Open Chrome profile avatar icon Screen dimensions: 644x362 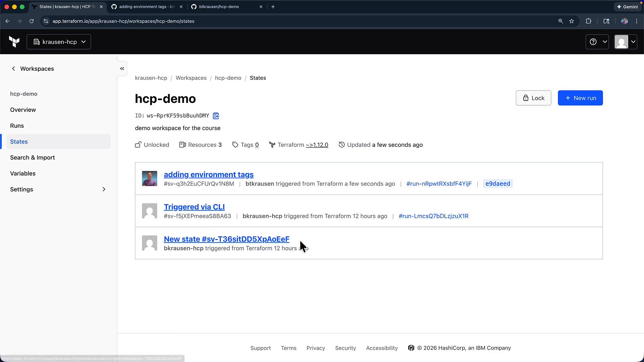(624, 21)
